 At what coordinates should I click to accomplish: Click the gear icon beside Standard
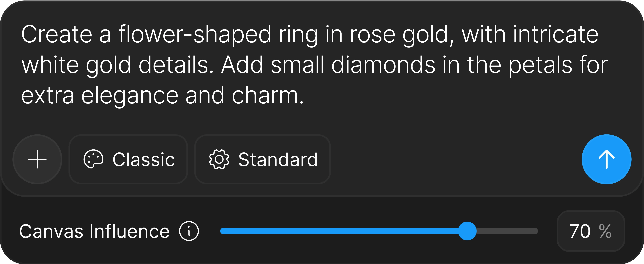(x=219, y=159)
